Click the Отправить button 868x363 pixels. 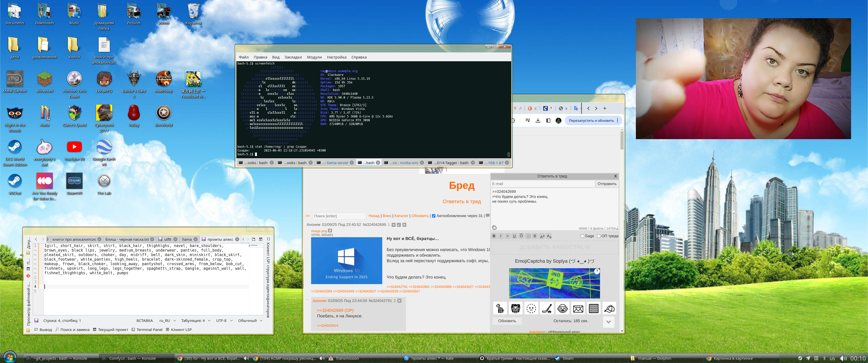point(607,184)
